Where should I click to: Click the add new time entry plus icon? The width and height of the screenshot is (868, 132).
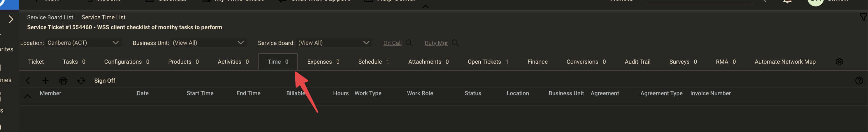[45, 81]
